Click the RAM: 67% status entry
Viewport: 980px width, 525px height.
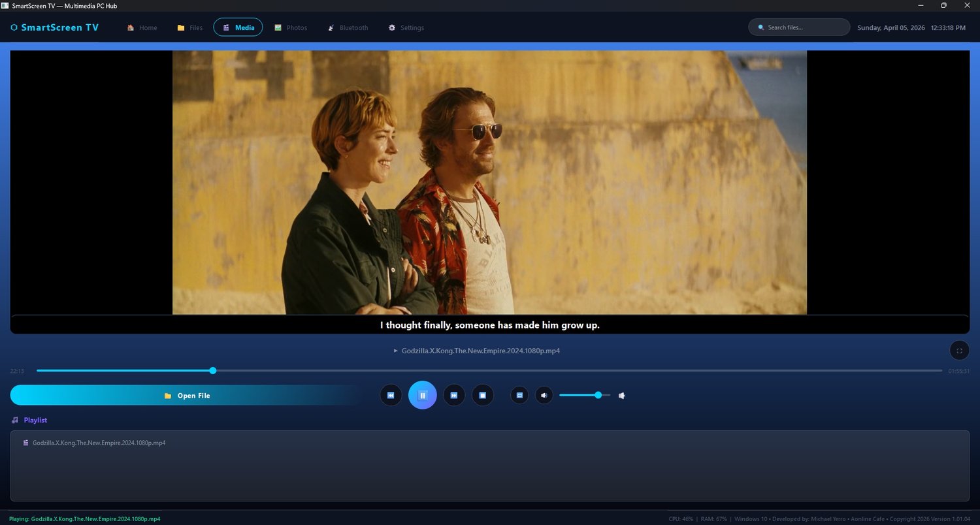click(x=713, y=519)
